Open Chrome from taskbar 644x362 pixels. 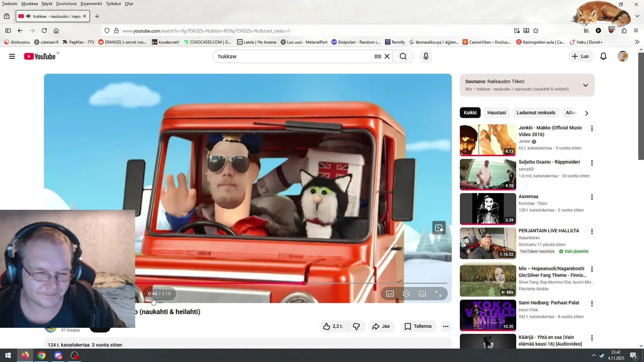click(x=41, y=355)
